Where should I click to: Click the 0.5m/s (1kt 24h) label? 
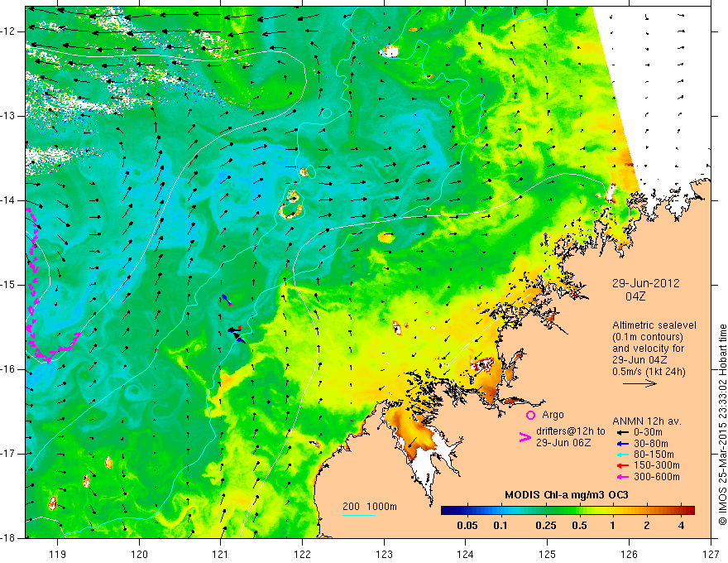tap(649, 372)
